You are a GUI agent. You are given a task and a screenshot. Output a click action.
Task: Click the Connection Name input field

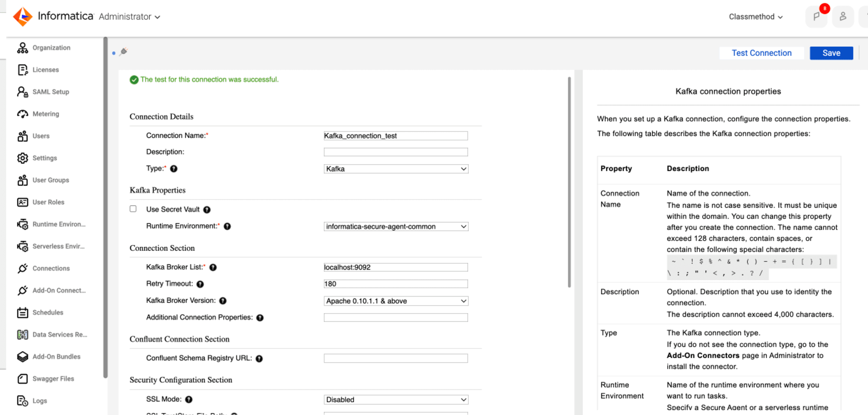396,136
